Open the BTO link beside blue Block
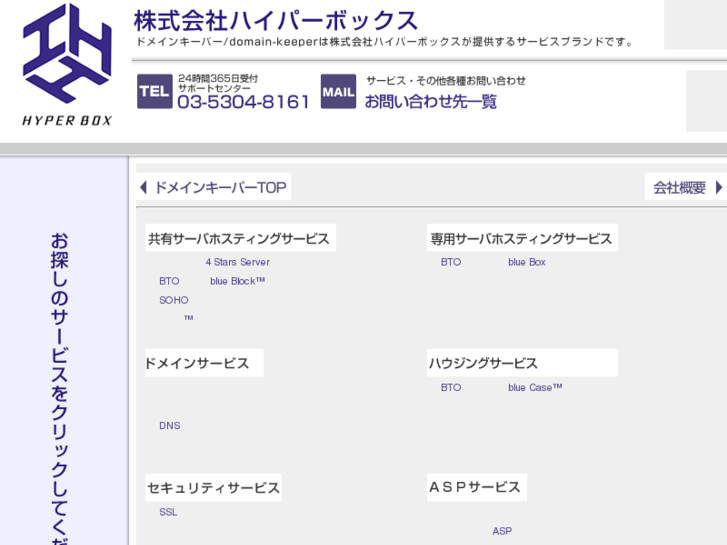 point(169,281)
